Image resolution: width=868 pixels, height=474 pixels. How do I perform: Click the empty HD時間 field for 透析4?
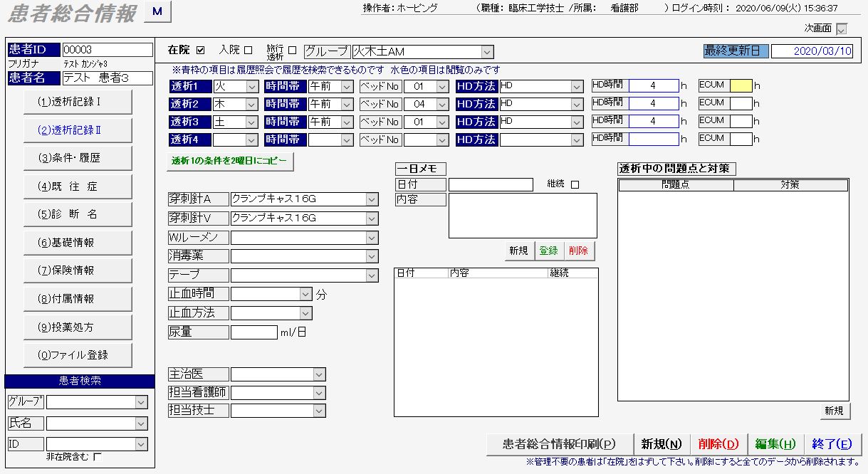coord(654,139)
